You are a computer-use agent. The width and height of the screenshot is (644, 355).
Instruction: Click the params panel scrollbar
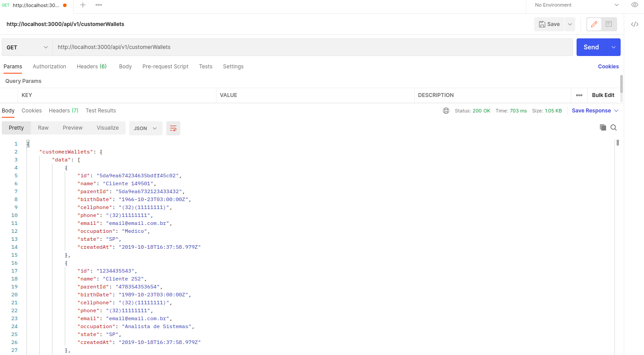click(622, 83)
